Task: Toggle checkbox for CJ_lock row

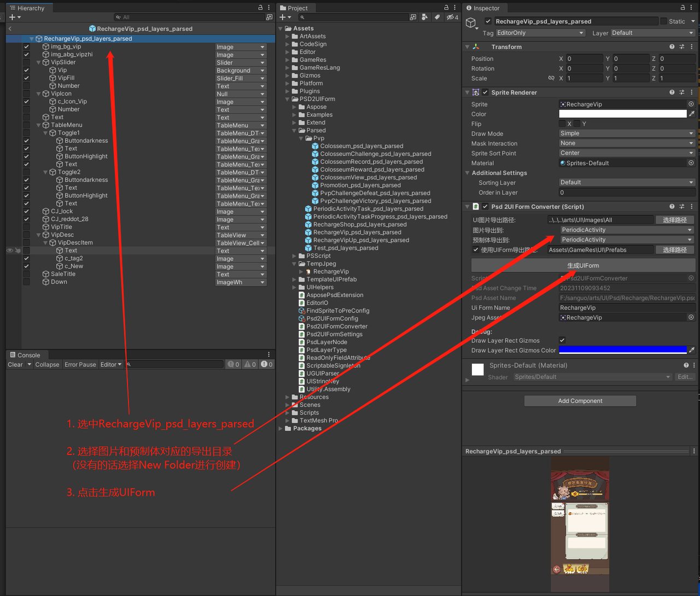Action: click(x=26, y=212)
